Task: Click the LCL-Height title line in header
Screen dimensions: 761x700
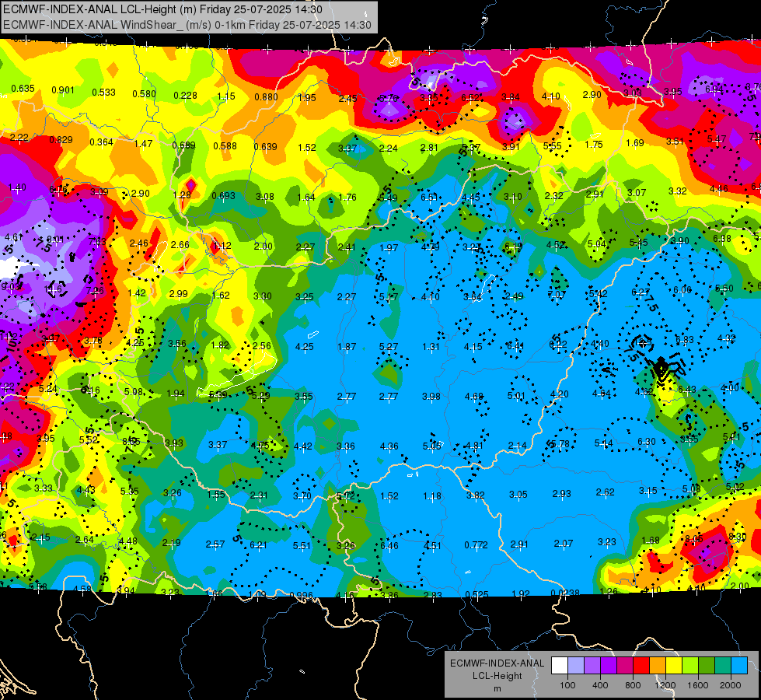Action: point(162,9)
